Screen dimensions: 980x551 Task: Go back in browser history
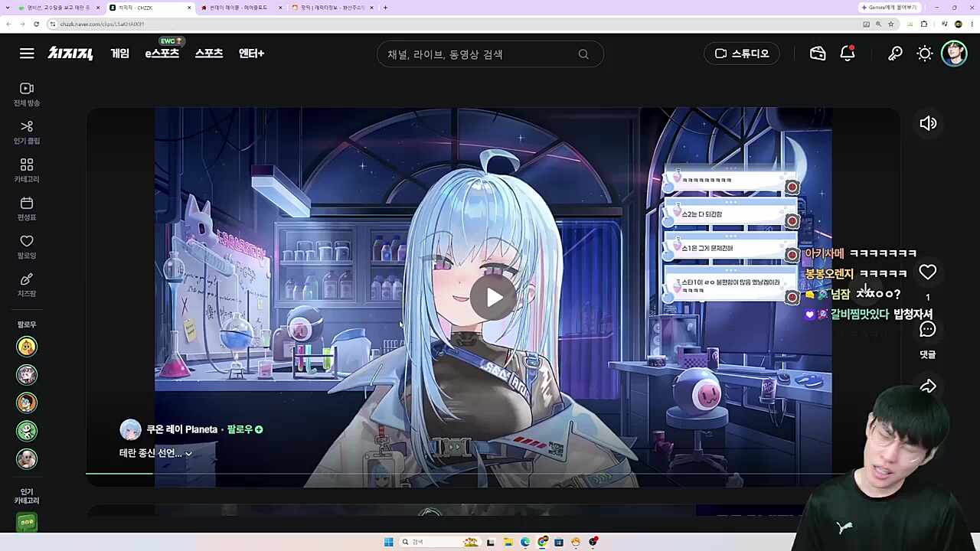8,24
